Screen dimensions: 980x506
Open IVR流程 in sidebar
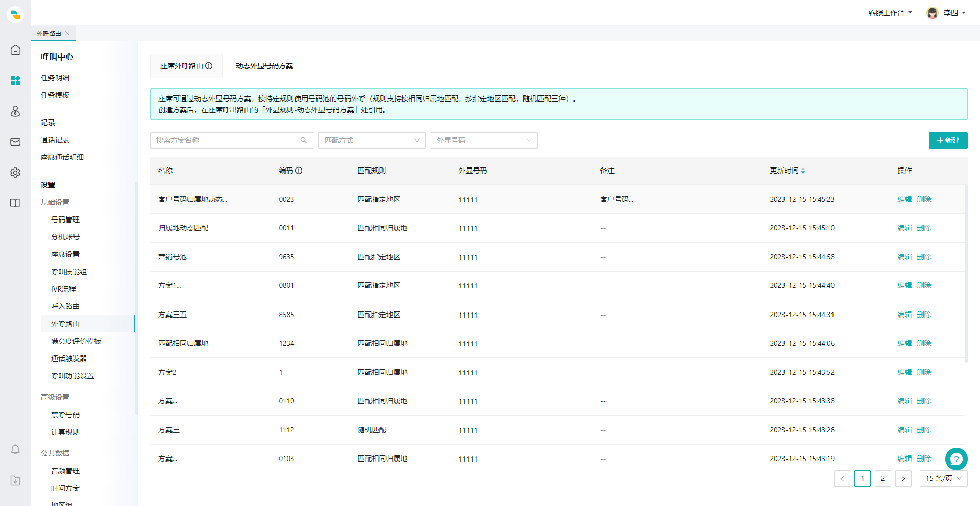pyautogui.click(x=63, y=289)
